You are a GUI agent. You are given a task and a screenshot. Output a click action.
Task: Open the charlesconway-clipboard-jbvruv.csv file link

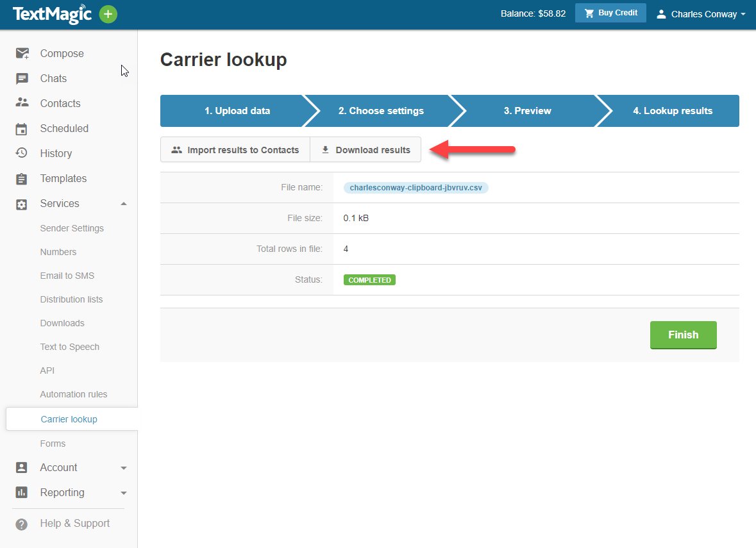click(416, 188)
